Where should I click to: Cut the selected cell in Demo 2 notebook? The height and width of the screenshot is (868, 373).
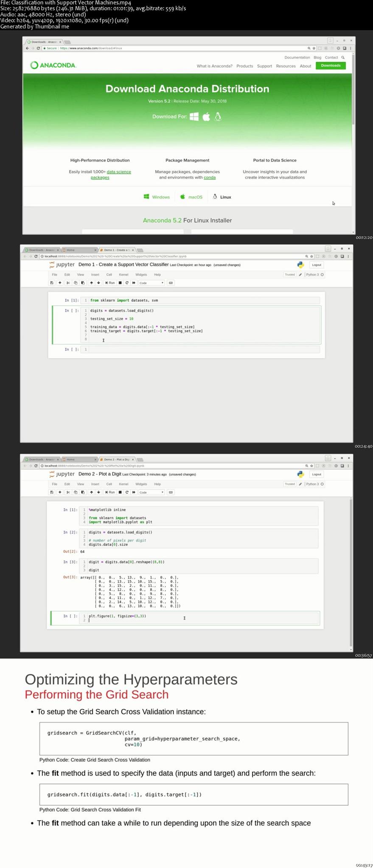click(68, 492)
